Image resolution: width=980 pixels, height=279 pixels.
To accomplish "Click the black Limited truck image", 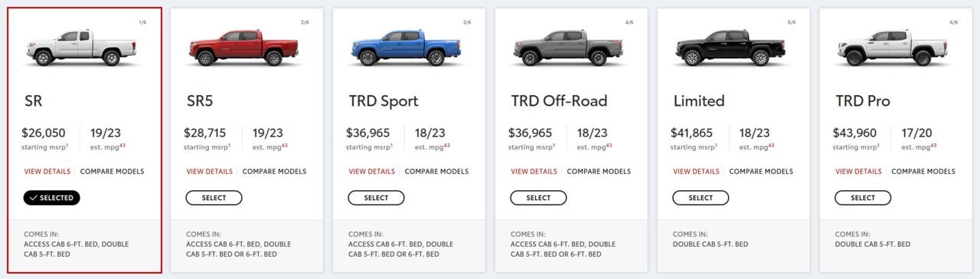I will [730, 48].
